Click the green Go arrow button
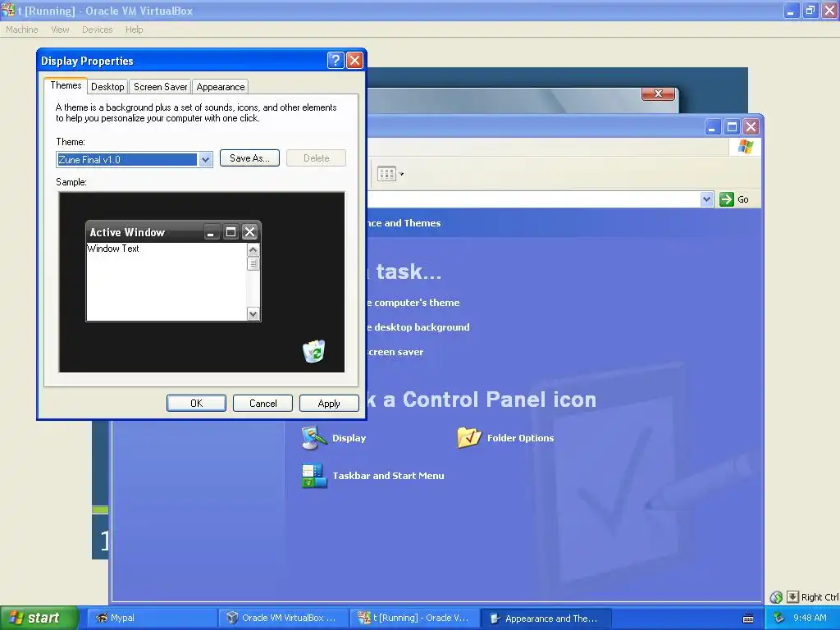The height and width of the screenshot is (630, 840). coord(727,199)
